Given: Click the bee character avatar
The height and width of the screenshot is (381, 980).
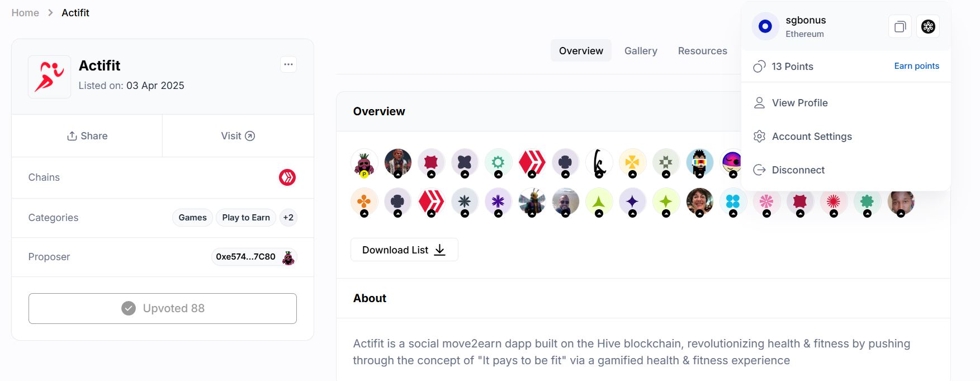Looking at the screenshot, I should pyautogui.click(x=532, y=203).
